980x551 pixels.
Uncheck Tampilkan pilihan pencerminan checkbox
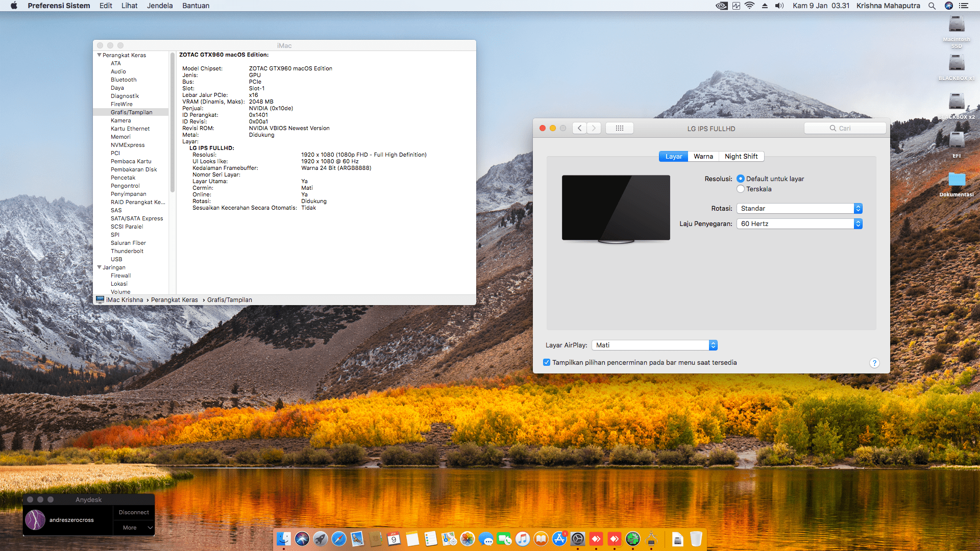click(x=547, y=362)
